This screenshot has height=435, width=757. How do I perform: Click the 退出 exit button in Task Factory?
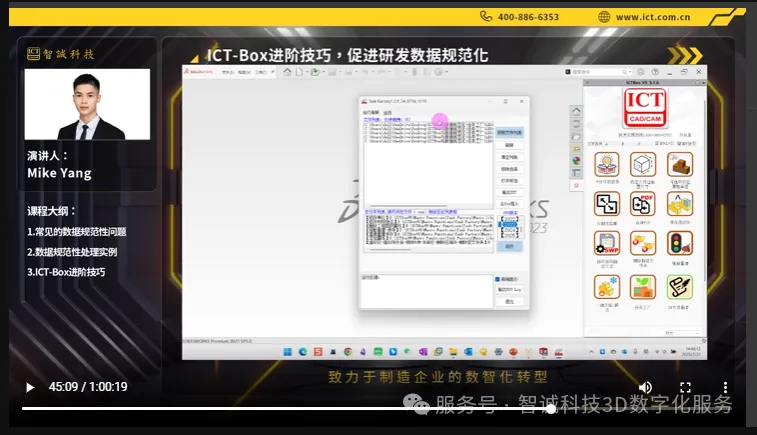tap(509, 301)
